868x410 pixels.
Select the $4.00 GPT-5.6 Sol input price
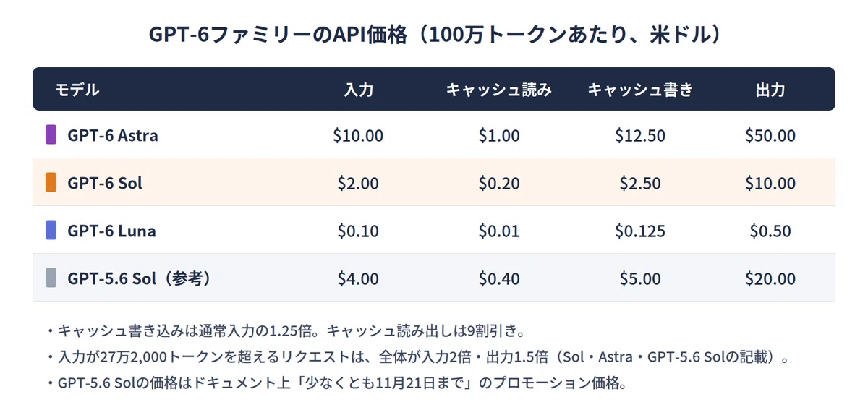coord(358,278)
